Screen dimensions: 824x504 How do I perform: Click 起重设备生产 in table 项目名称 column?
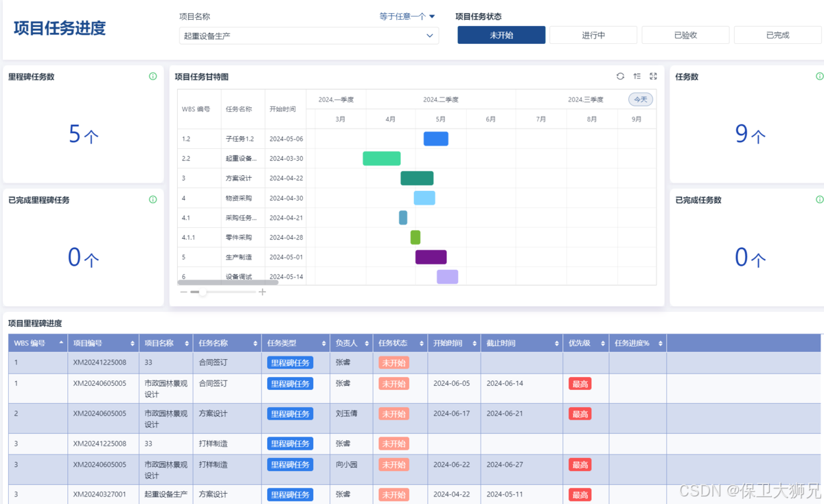point(165,494)
